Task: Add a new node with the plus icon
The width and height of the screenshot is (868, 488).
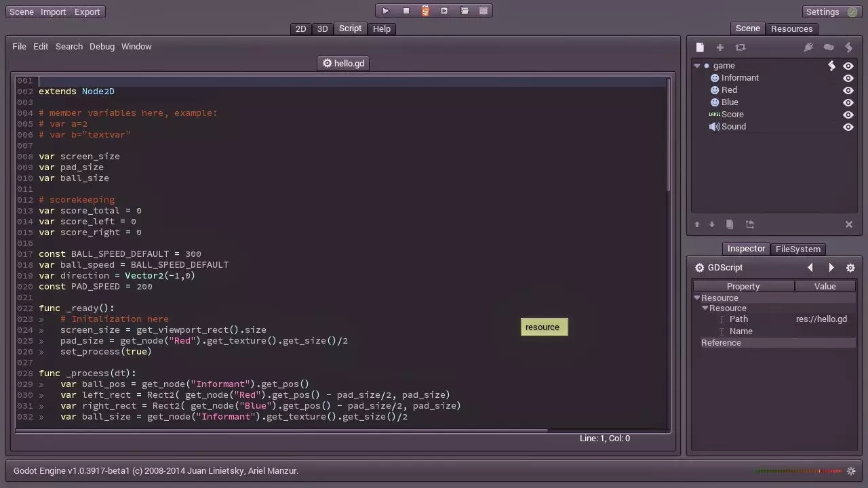Action: coord(720,47)
